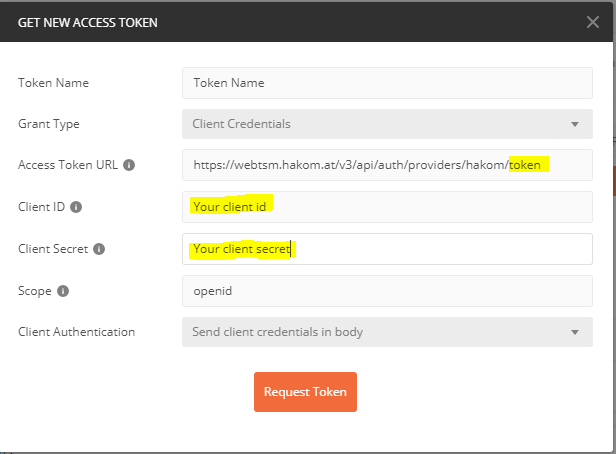Viewport: 616px width, 454px height.
Task: Click the info icon beside Scope
Action: (63, 291)
